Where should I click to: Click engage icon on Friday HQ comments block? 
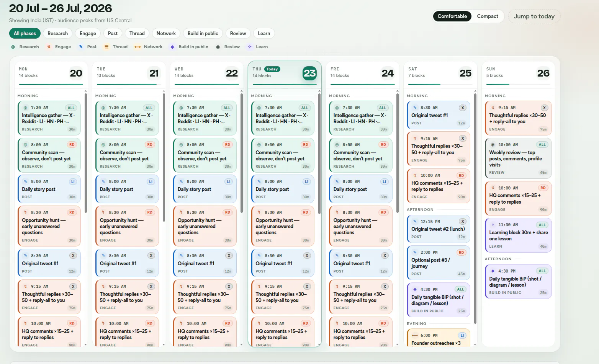pos(337,323)
